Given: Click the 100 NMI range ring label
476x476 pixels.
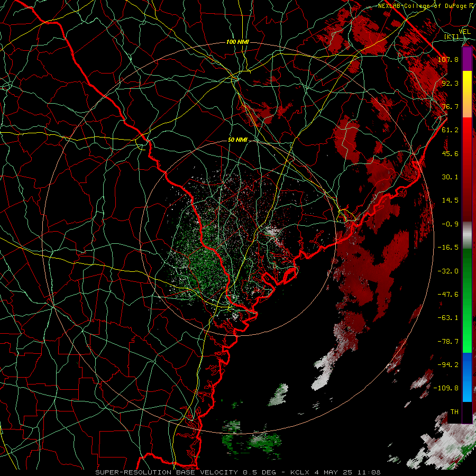Looking at the screenshot, I should click(237, 42).
